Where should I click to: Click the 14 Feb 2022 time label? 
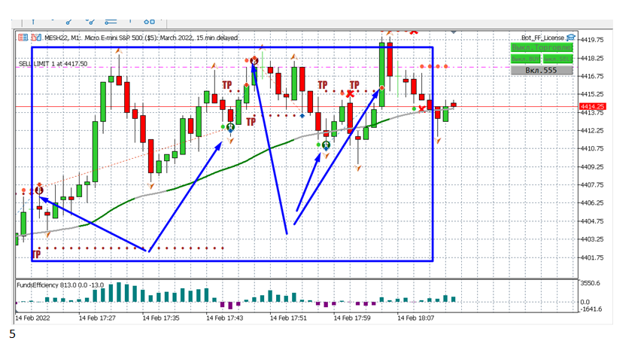point(32,318)
